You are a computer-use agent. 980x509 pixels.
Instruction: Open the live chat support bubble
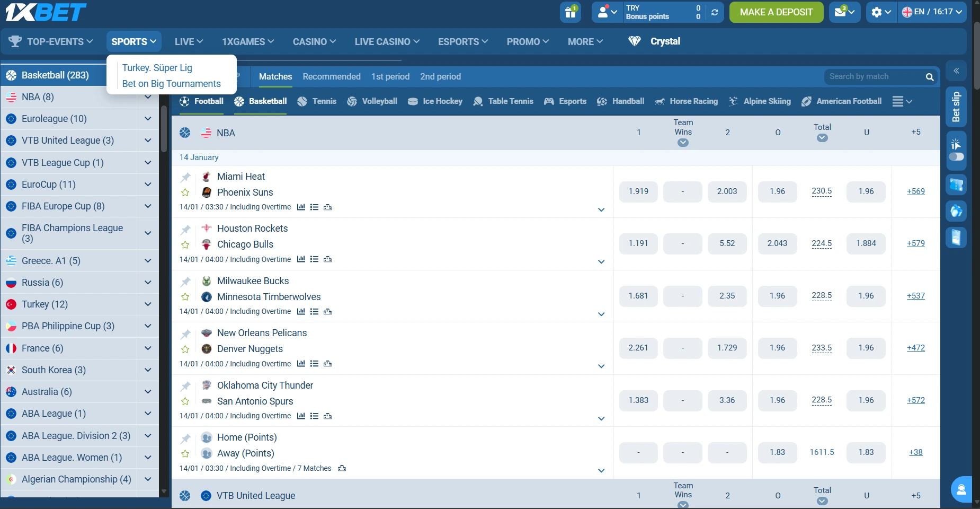(x=961, y=489)
